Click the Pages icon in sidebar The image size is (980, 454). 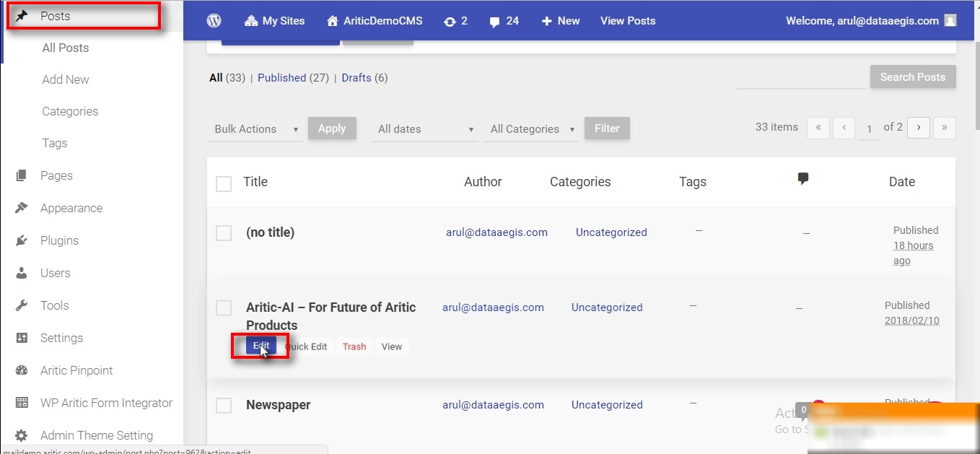[x=22, y=175]
